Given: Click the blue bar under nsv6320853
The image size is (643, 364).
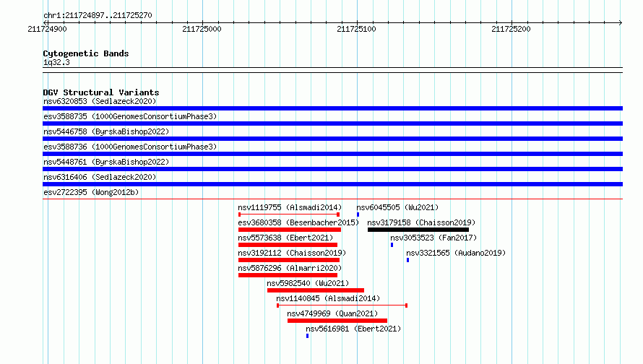Looking at the screenshot, I should point(332,108).
